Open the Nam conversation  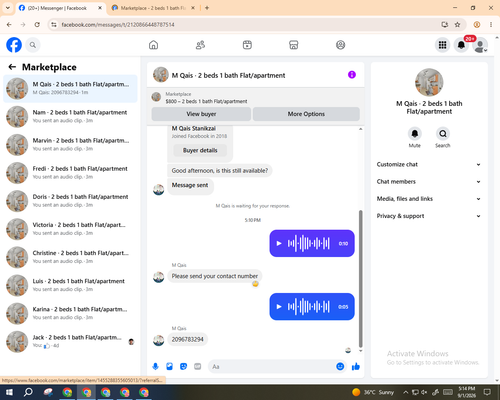tap(70, 117)
